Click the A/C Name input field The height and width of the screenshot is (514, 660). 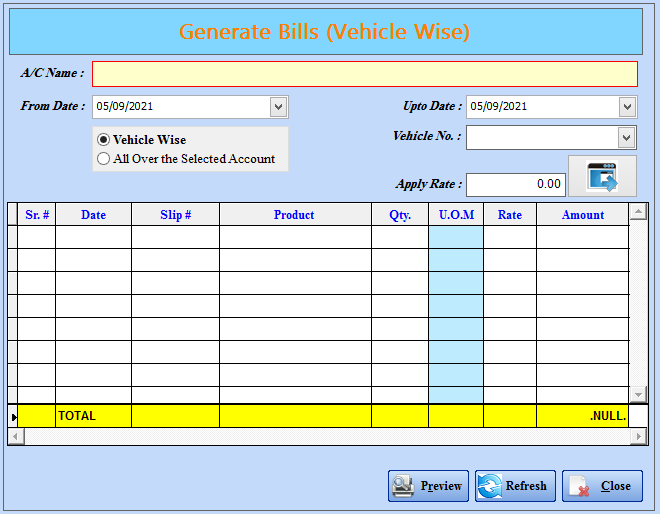pyautogui.click(x=365, y=74)
